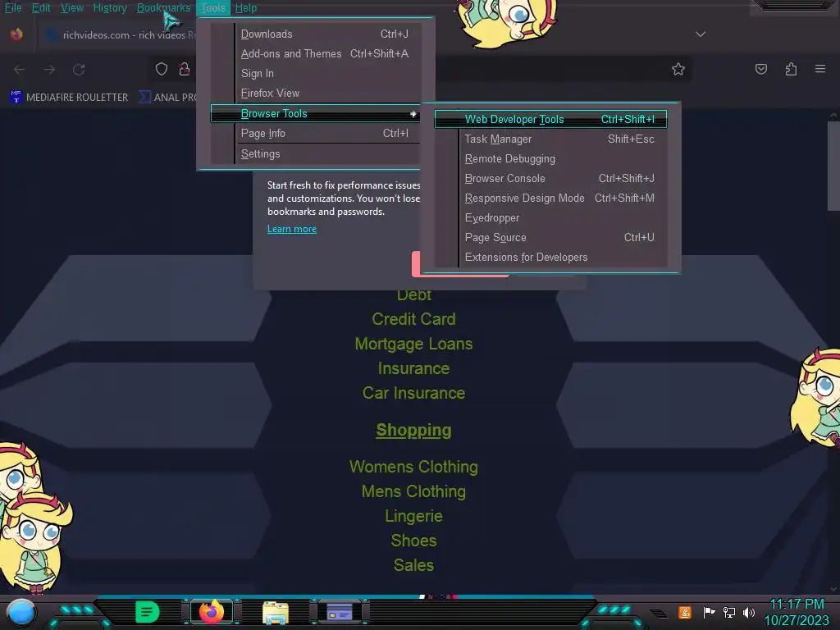Open the History menu
Image resolution: width=840 pixels, height=630 pixels.
pyautogui.click(x=110, y=7)
